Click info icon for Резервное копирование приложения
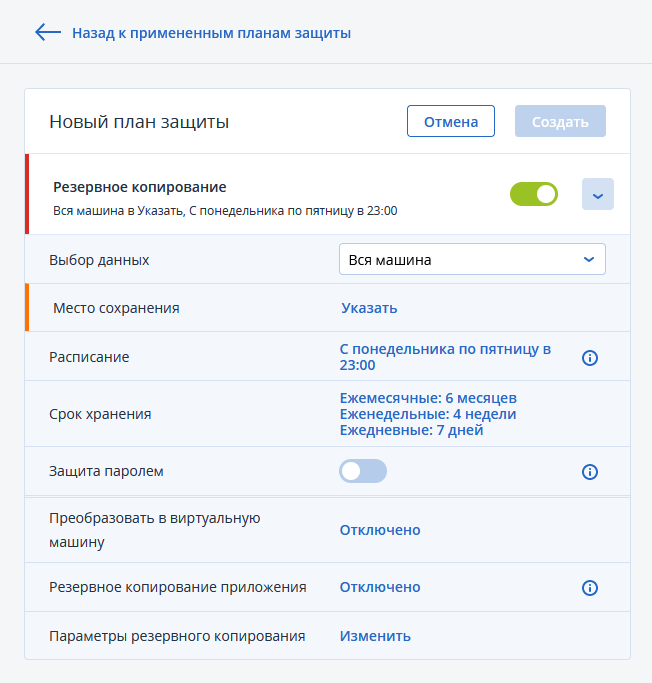652x683 pixels. pyautogui.click(x=590, y=588)
